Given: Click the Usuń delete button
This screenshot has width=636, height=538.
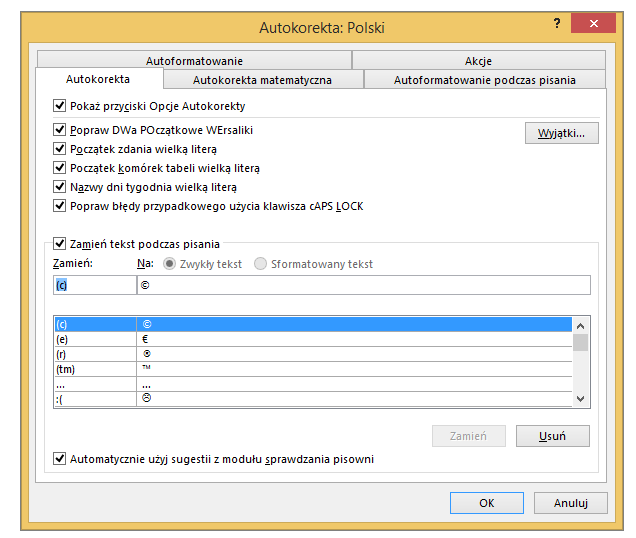Looking at the screenshot, I should [552, 436].
